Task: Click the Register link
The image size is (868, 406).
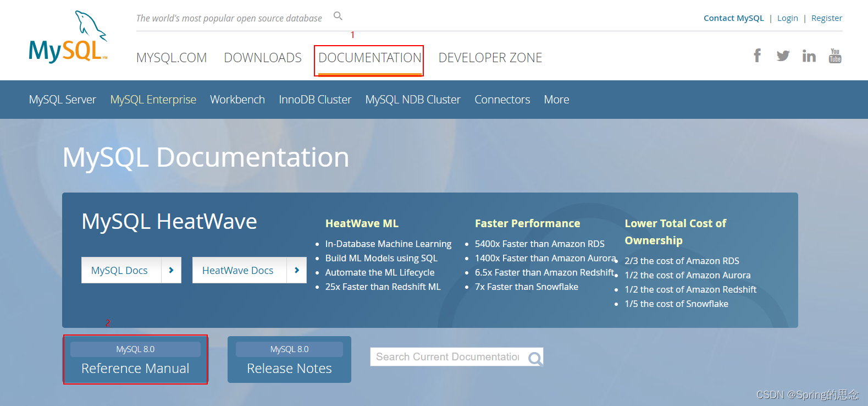Action: point(827,18)
